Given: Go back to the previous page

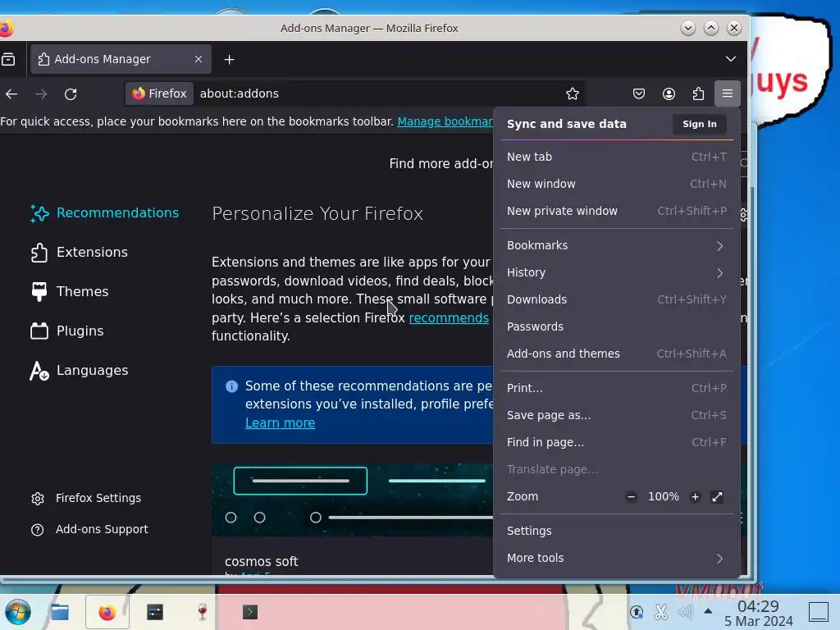Looking at the screenshot, I should coord(11,94).
